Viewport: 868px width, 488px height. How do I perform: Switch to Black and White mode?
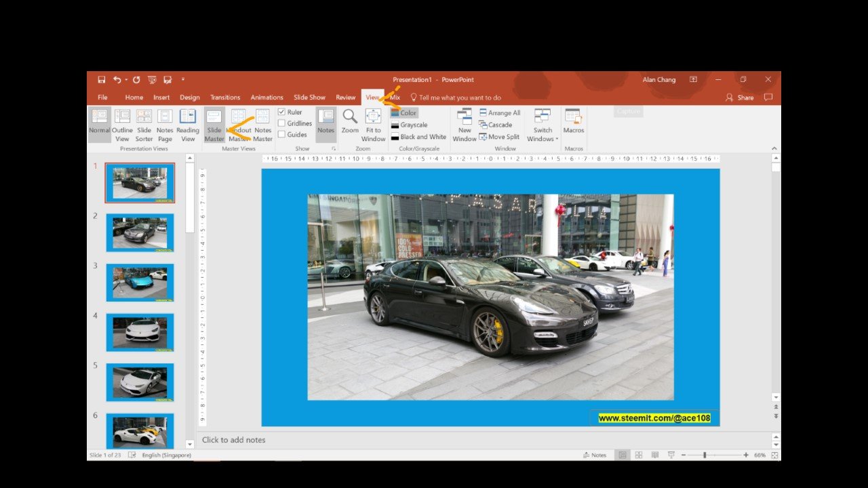tap(418, 137)
